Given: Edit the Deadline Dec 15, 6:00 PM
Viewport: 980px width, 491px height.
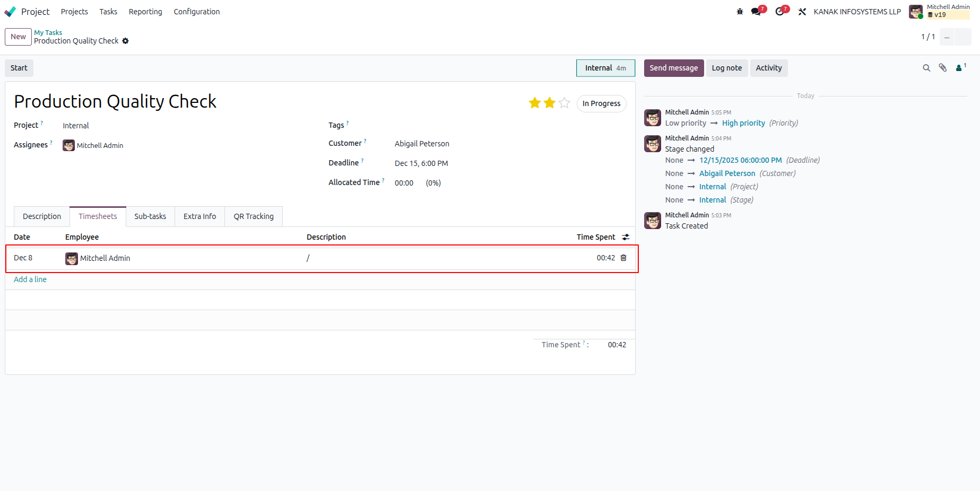Looking at the screenshot, I should pyautogui.click(x=421, y=163).
